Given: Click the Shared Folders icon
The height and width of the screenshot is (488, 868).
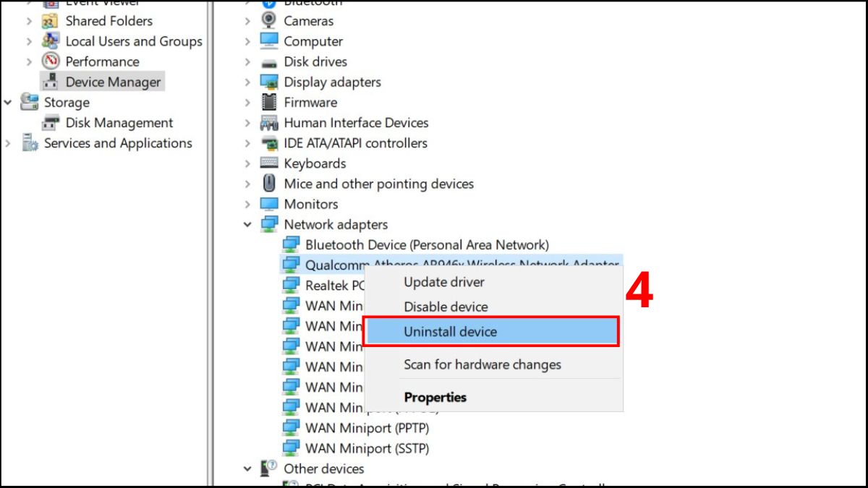Looking at the screenshot, I should (x=50, y=21).
